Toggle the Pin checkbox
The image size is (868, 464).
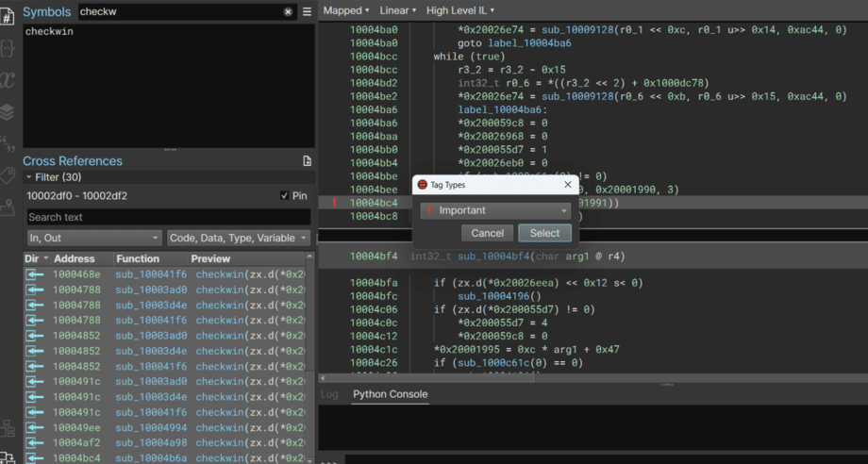(285, 196)
